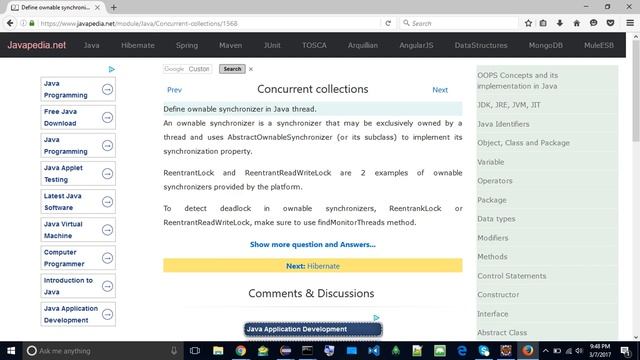Click the Computer Programmer ad arrow
The height and width of the screenshot is (360, 640).
(x=107, y=258)
